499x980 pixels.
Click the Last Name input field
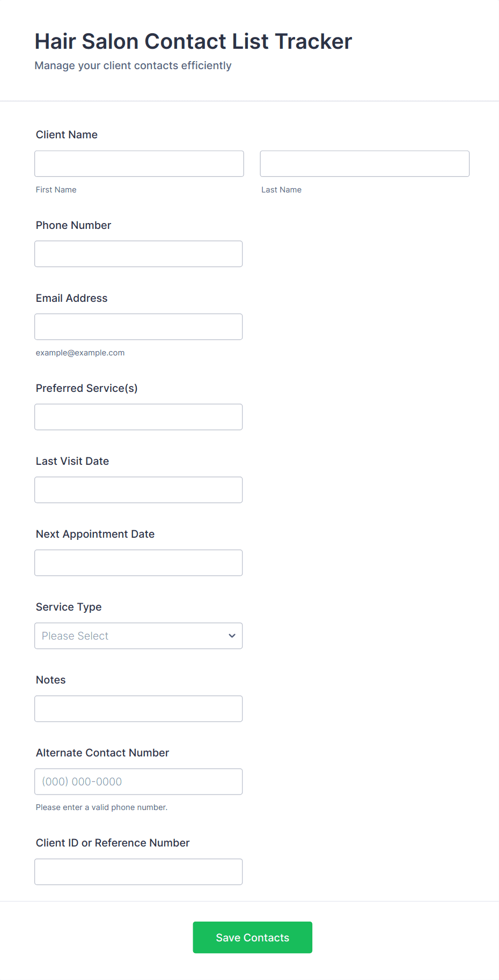(x=364, y=164)
